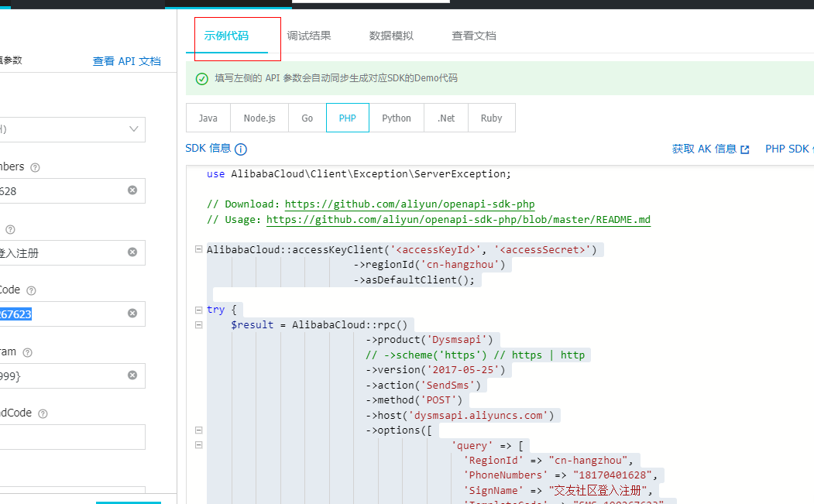The width and height of the screenshot is (814, 504).
Task: Open the 查看 API 文档 link
Action: pos(127,61)
